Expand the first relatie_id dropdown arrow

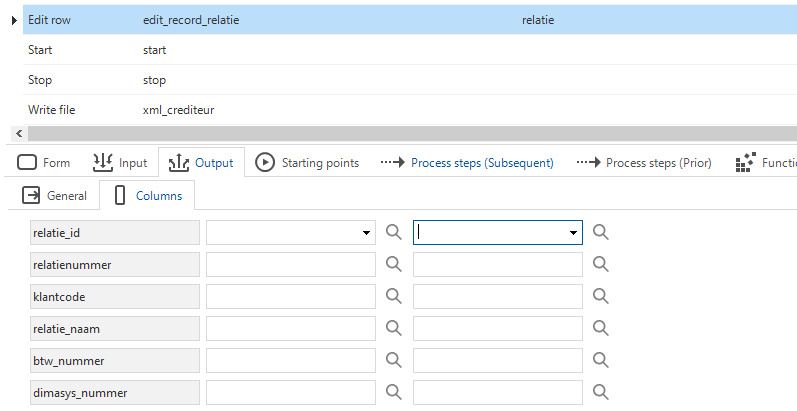(x=366, y=233)
